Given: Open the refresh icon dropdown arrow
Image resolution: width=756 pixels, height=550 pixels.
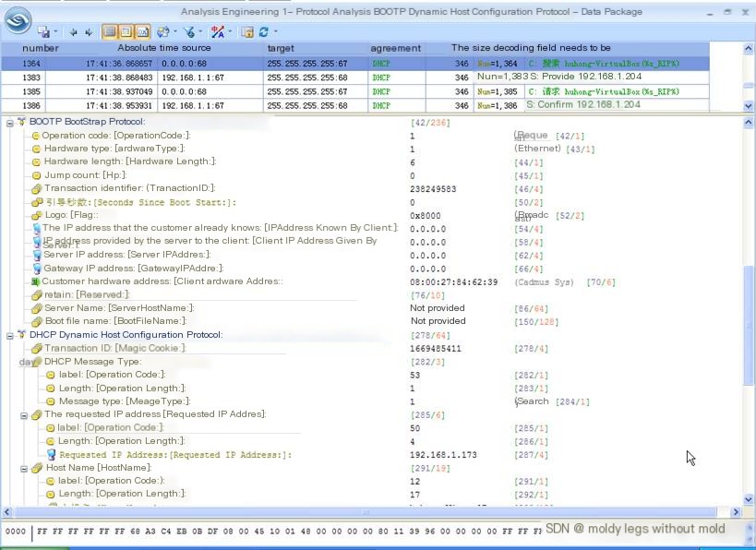Looking at the screenshot, I should [276, 31].
